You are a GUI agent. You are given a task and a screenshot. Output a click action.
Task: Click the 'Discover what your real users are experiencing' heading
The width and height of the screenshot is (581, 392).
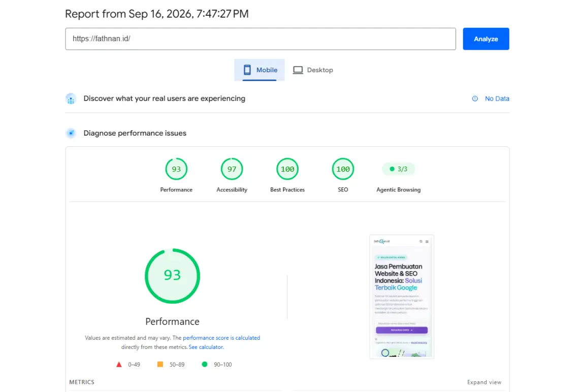(164, 99)
